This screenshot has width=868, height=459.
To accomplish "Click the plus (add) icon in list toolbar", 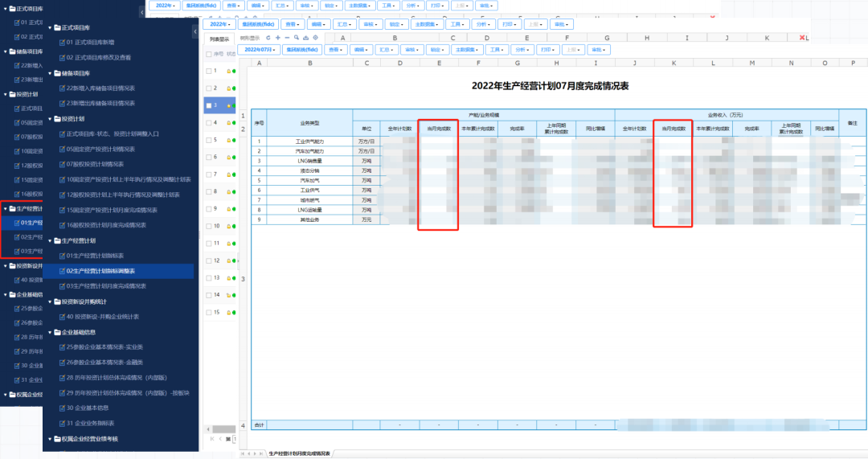I will pyautogui.click(x=278, y=39).
